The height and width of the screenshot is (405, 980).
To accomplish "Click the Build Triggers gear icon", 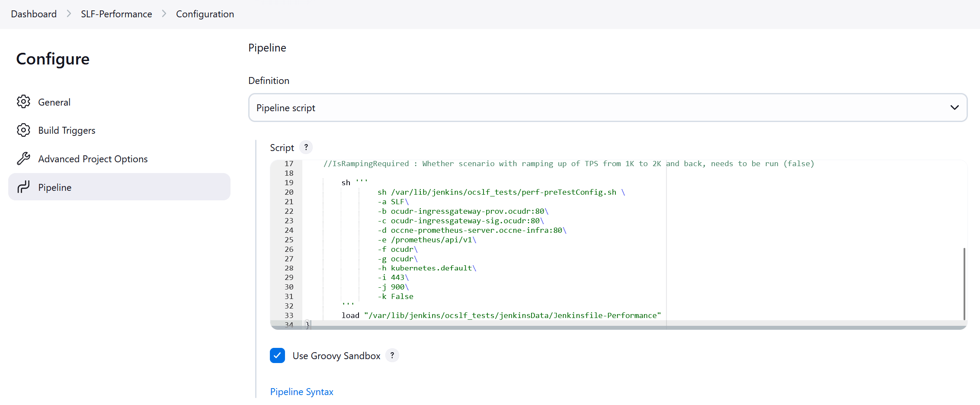I will (24, 130).
